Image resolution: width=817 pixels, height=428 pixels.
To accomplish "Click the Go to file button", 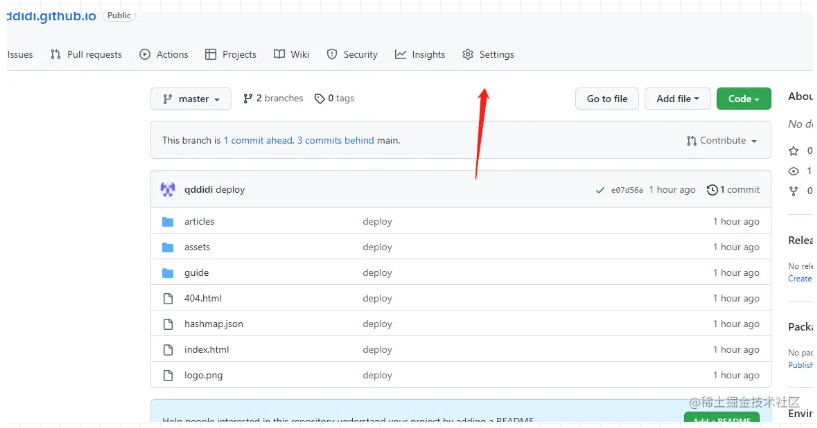I will point(607,99).
